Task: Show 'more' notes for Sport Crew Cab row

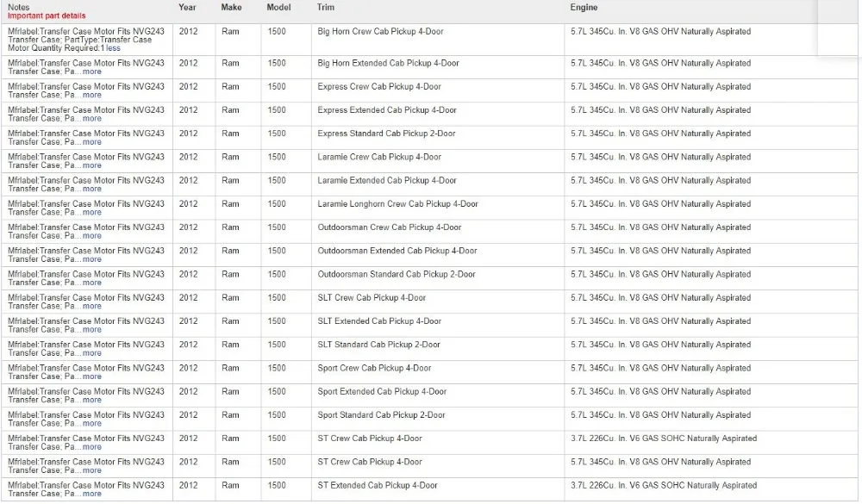Action: (x=92, y=376)
